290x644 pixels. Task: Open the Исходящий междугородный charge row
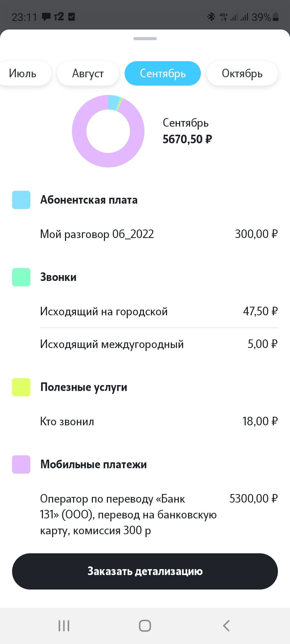pos(159,344)
